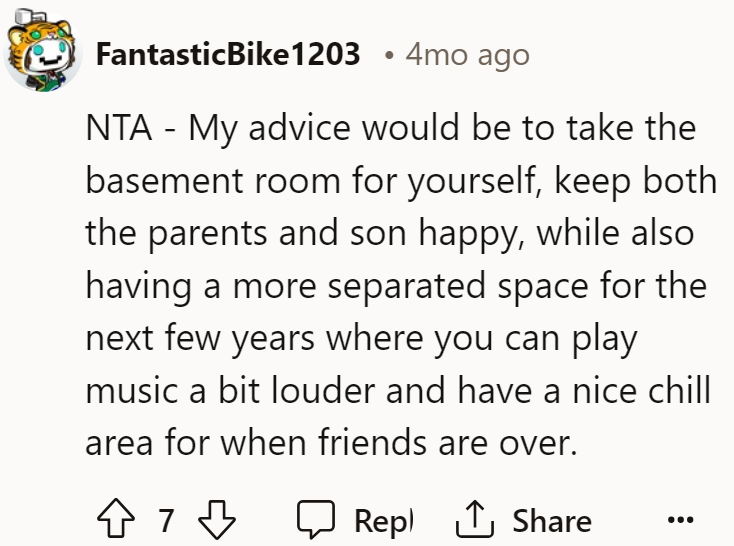This screenshot has height=546, width=734.
Task: Click the final line 'area for when friends are over.'
Action: point(331,443)
